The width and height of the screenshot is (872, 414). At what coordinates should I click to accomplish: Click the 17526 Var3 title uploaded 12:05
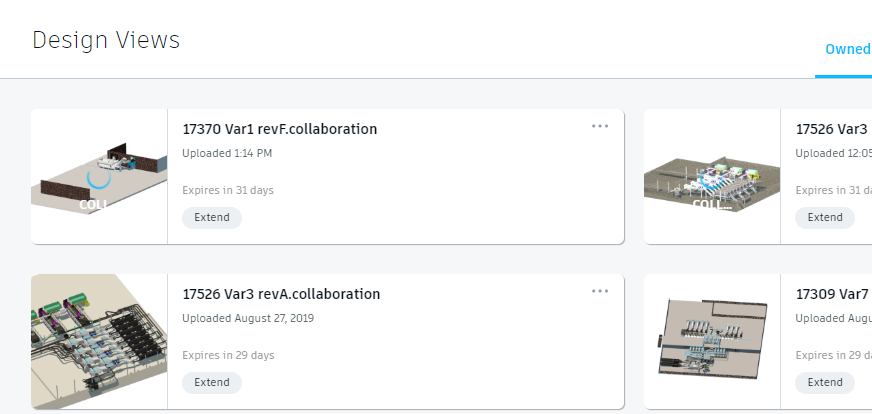[x=832, y=129]
